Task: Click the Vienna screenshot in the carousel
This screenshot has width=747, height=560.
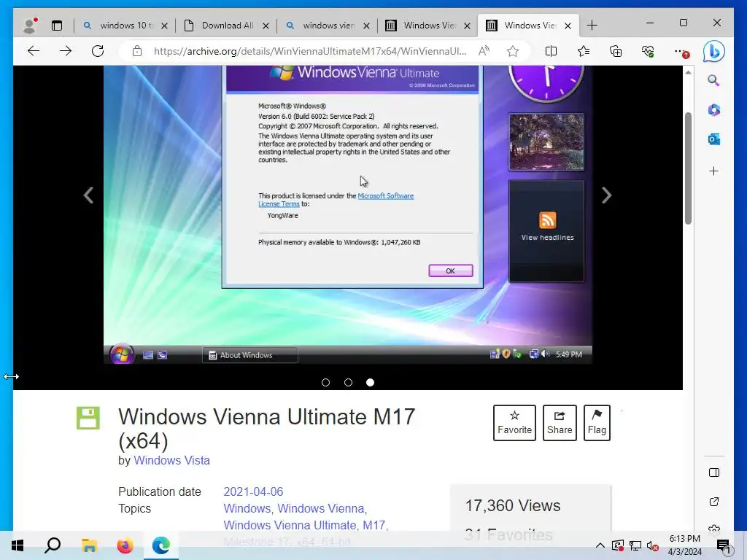Action: click(348, 215)
